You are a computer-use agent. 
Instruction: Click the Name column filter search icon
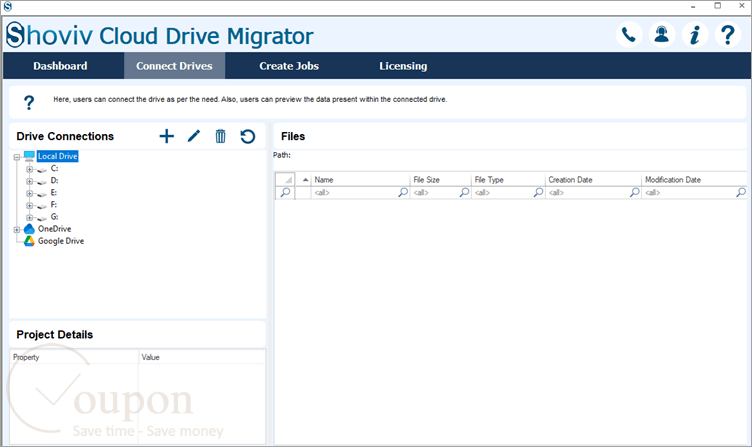(x=403, y=192)
